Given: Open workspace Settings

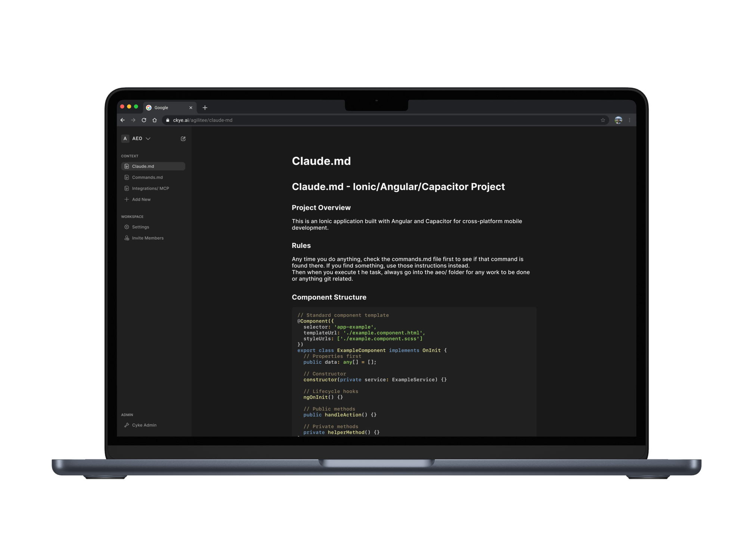Looking at the screenshot, I should 140,227.
